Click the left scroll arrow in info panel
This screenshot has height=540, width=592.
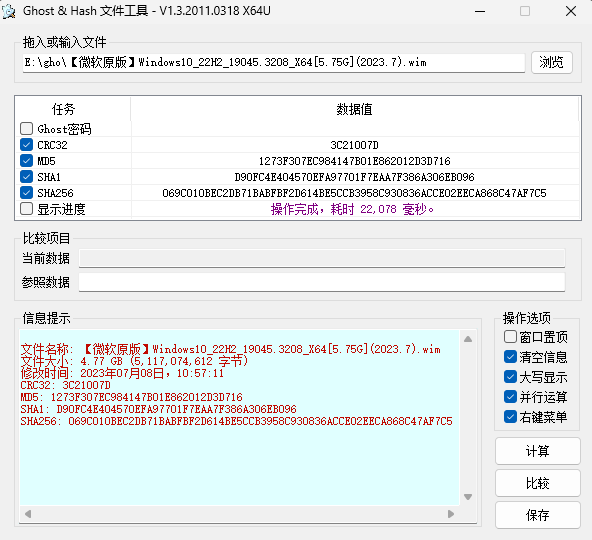click(28, 514)
